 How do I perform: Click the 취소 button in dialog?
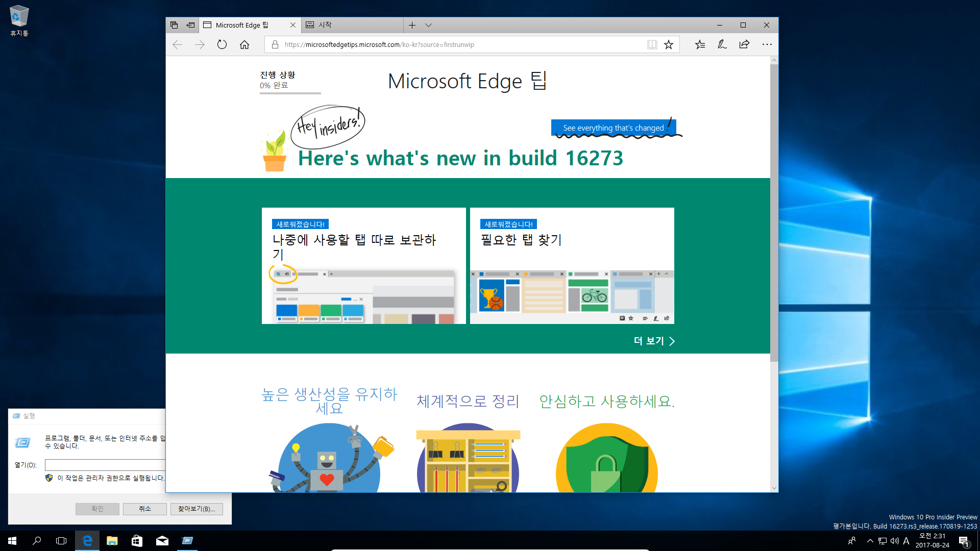pos(145,509)
